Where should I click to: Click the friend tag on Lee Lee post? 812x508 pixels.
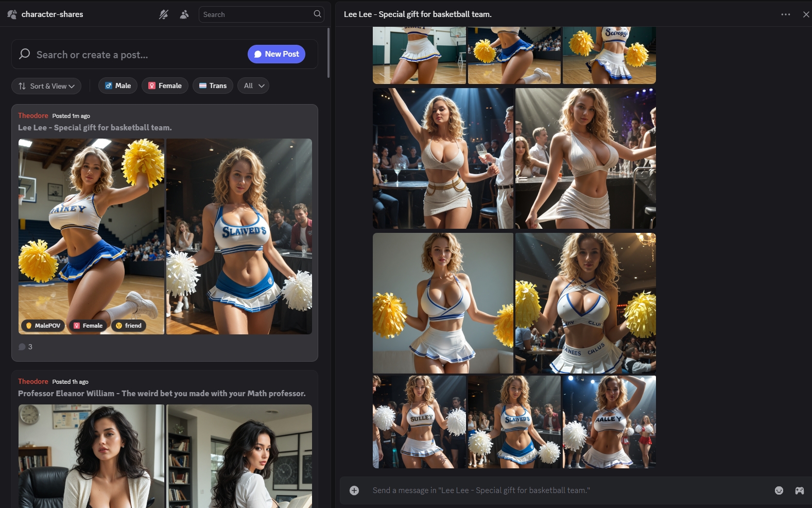tap(129, 326)
